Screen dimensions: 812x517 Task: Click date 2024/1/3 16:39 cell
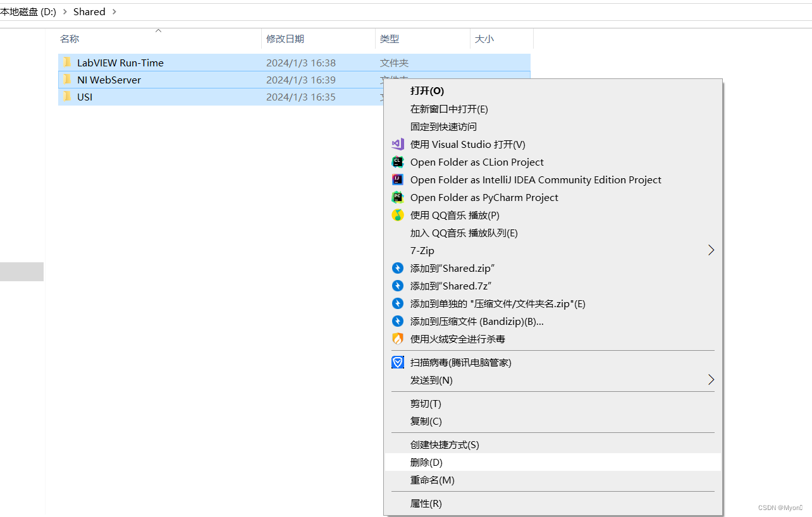coord(301,80)
